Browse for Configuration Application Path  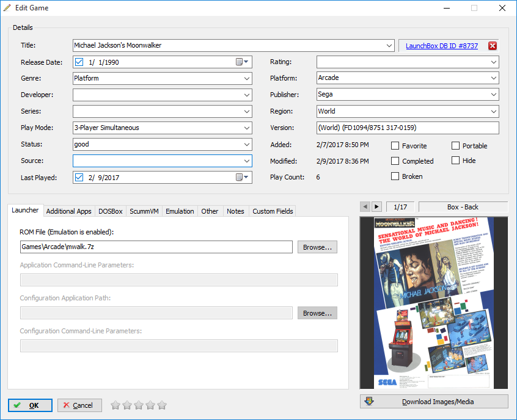click(317, 313)
